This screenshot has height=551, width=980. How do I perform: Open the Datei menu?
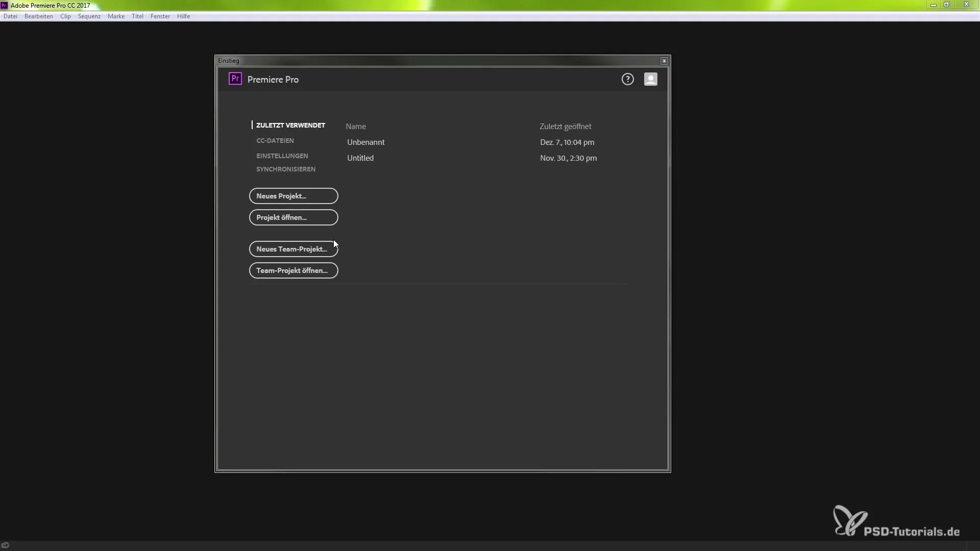[x=10, y=16]
